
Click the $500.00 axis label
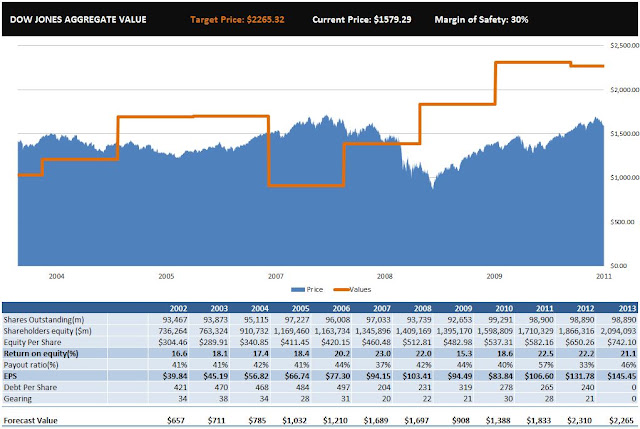[622, 222]
